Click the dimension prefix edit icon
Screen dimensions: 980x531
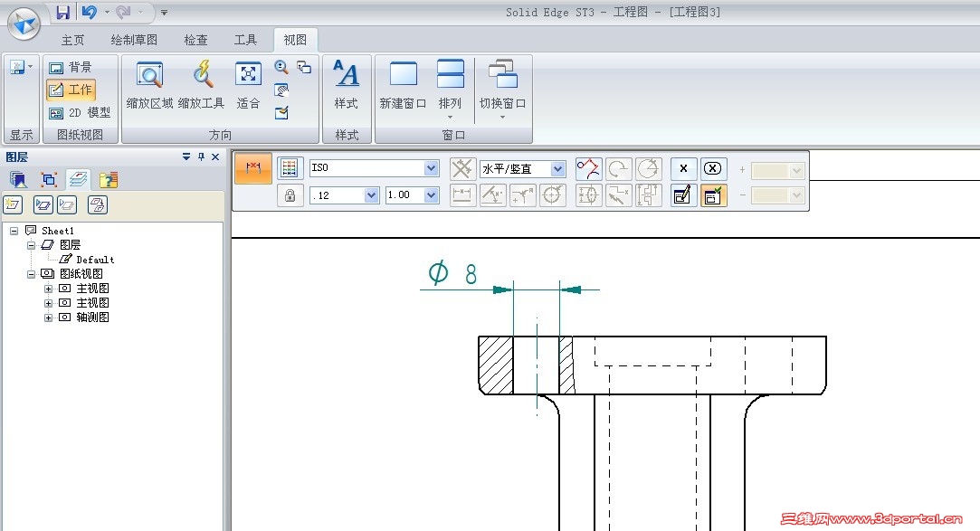click(x=683, y=194)
